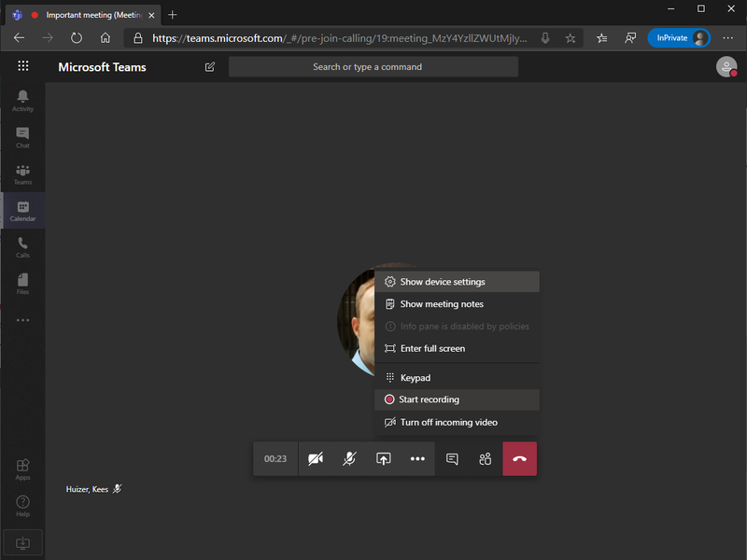This screenshot has width=747, height=560.
Task: Show the meeting conversation chat
Action: coord(452,458)
